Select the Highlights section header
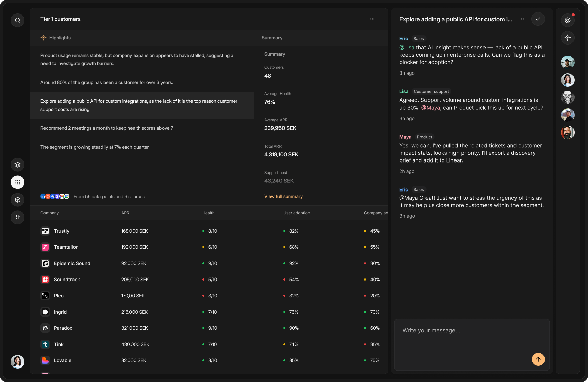This screenshot has width=588, height=382. 60,38
